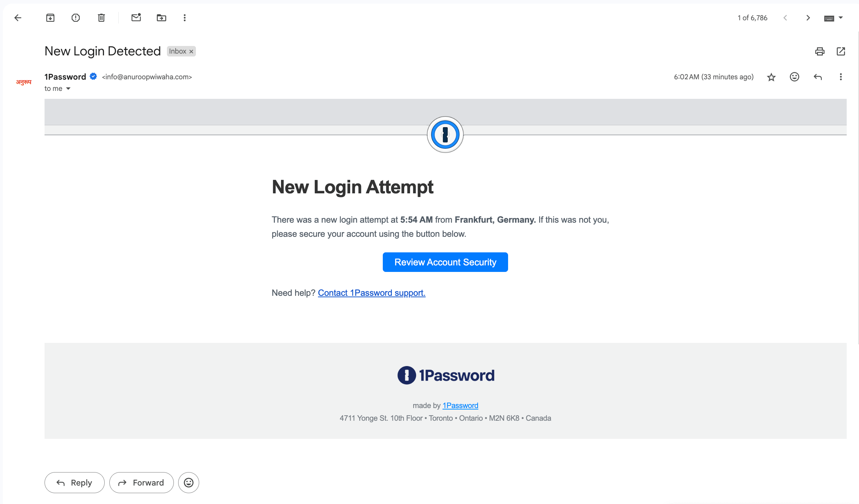Open the Move to folder icon
Viewport: 859px width, 504px height.
click(162, 18)
